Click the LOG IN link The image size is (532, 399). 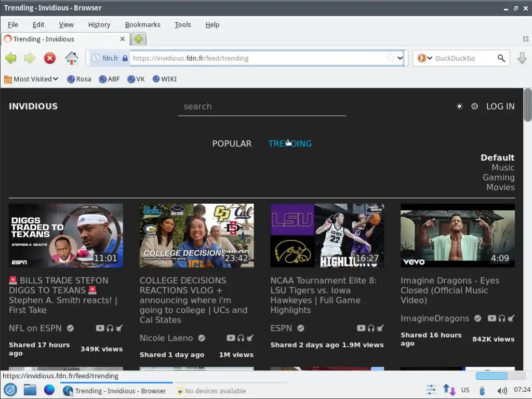coord(500,107)
